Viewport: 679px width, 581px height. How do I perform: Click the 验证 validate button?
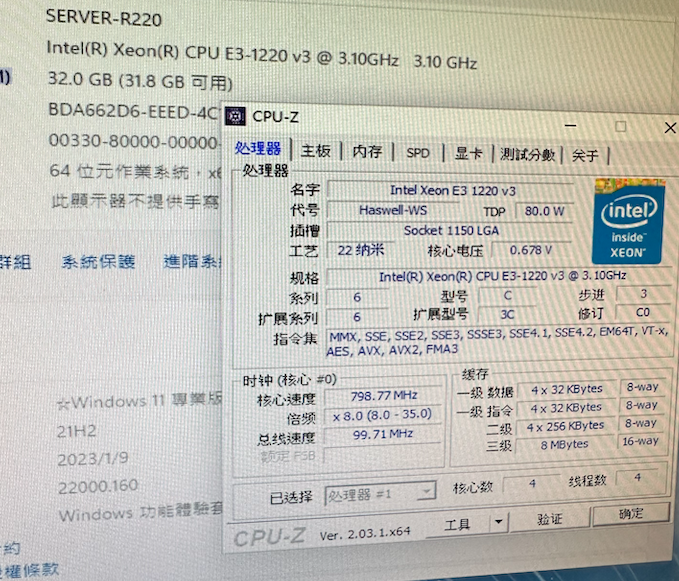pyautogui.click(x=550, y=518)
